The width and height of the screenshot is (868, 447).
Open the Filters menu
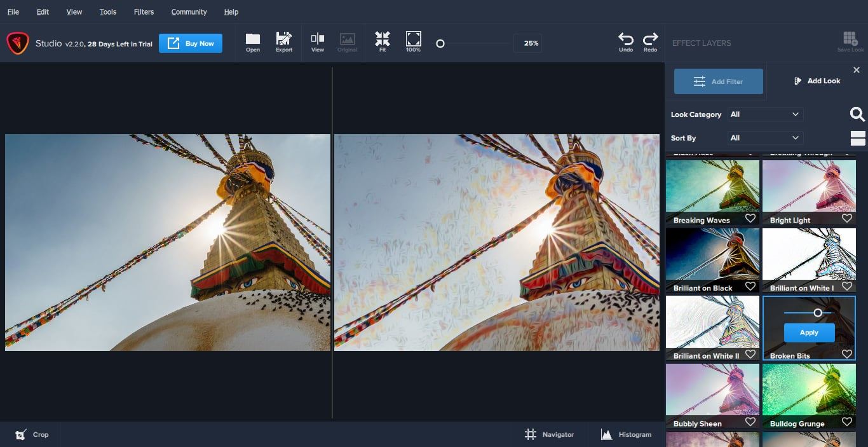click(143, 11)
